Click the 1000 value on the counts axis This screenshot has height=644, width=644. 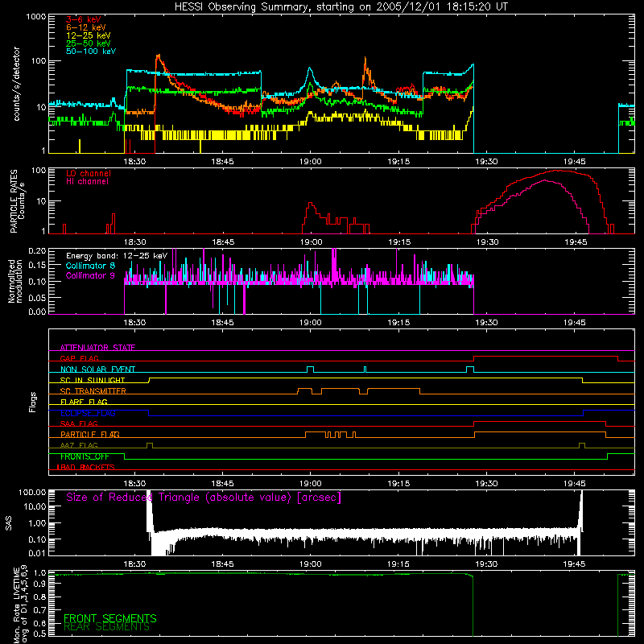pyautogui.click(x=35, y=17)
